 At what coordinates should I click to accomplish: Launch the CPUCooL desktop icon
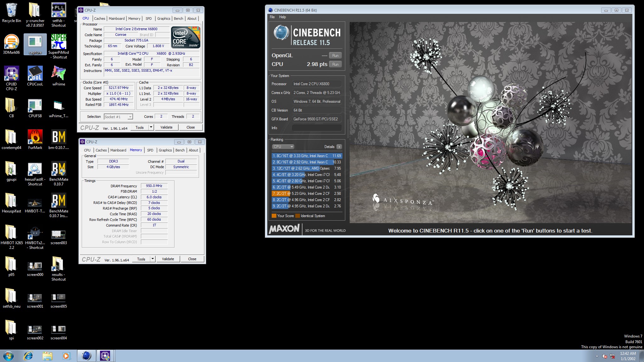[35, 76]
